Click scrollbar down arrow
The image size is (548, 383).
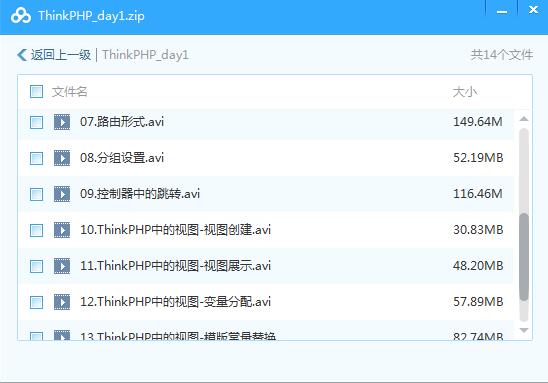point(524,330)
